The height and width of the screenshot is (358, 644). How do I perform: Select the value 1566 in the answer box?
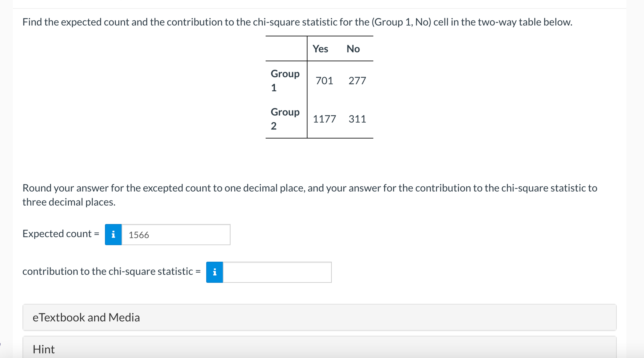click(139, 235)
